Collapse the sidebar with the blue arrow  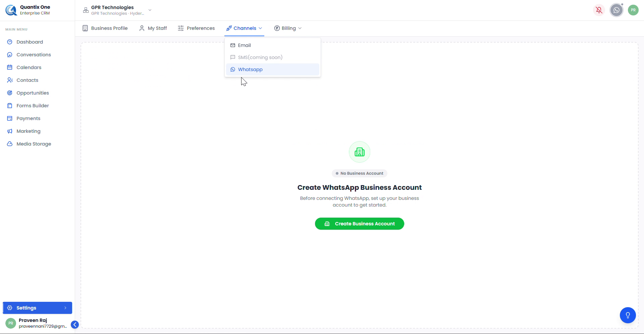click(75, 325)
